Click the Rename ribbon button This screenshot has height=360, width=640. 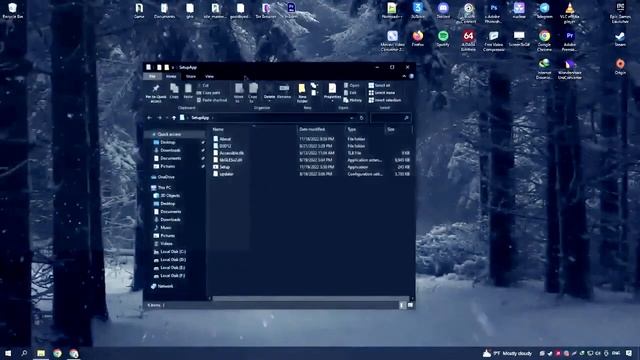(284, 91)
